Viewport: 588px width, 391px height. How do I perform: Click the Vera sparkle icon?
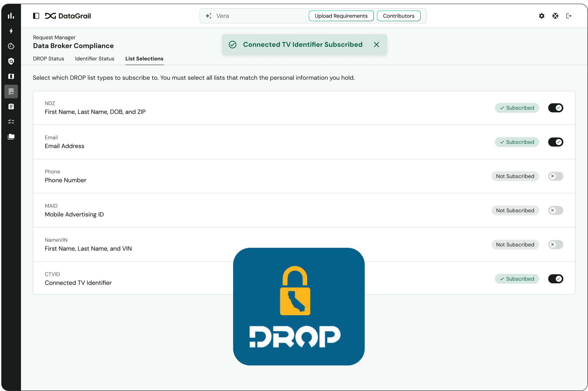(208, 16)
